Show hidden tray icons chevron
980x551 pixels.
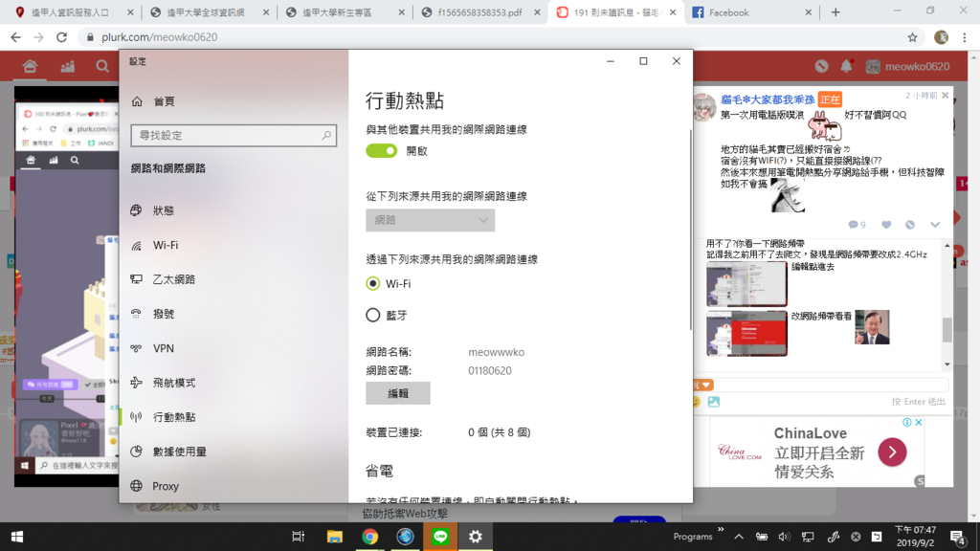tap(739, 537)
